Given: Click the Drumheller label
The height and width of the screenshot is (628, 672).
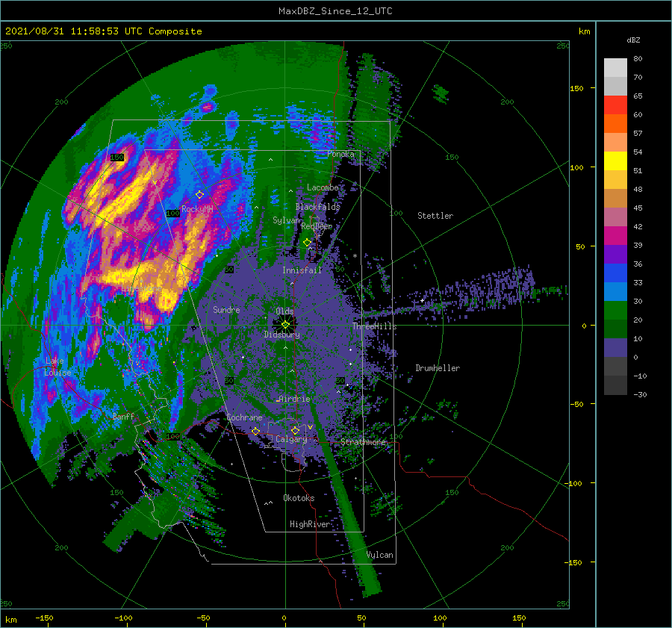Looking at the screenshot, I should 438,368.
